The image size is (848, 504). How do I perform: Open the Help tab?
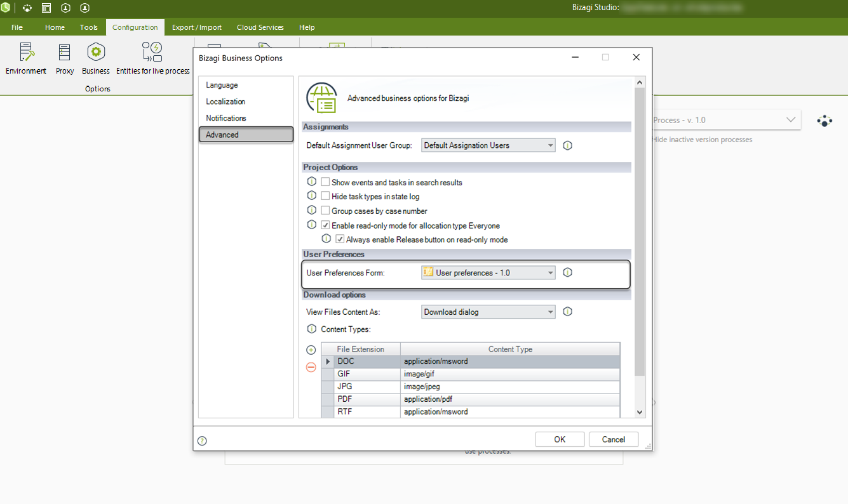tap(307, 27)
